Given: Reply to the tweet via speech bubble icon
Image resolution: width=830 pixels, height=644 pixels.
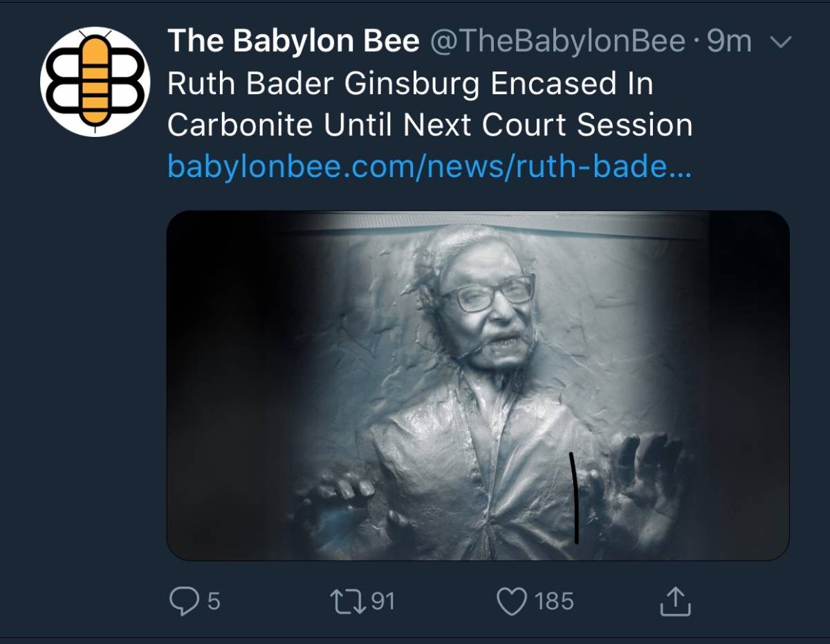Looking at the screenshot, I should [183, 600].
